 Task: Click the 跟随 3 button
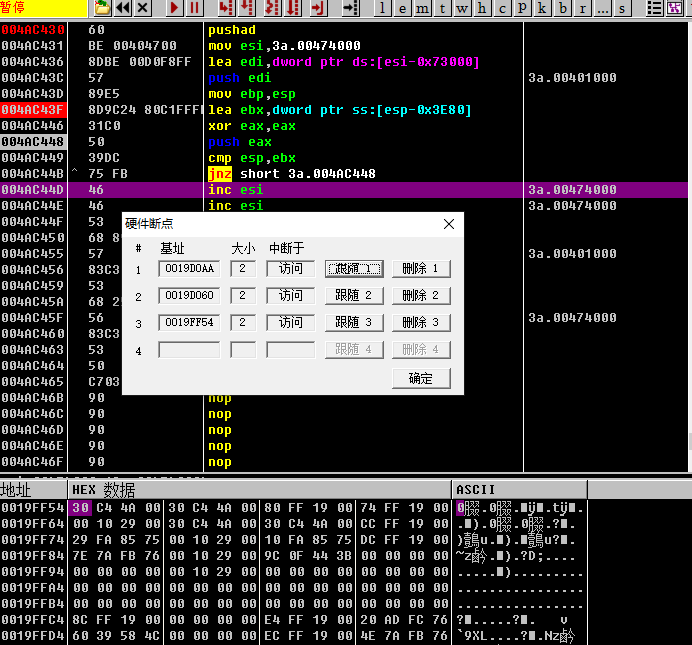(x=354, y=322)
